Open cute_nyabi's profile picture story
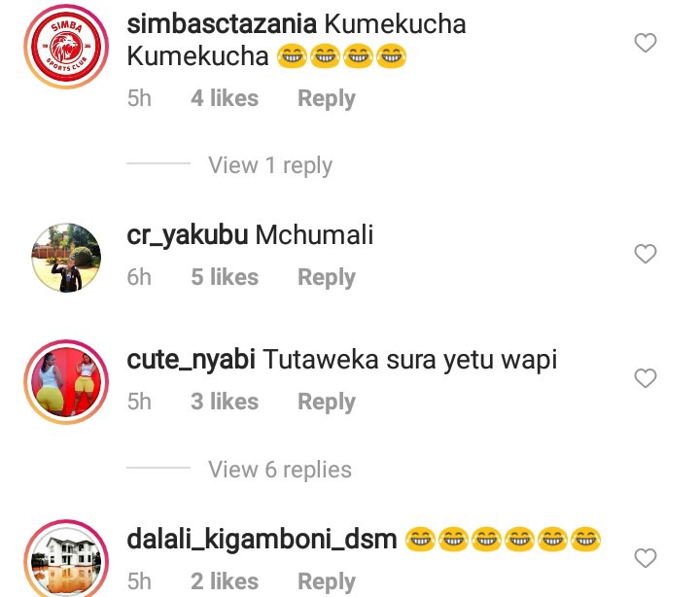Image resolution: width=700 pixels, height=597 pixels. click(66, 382)
